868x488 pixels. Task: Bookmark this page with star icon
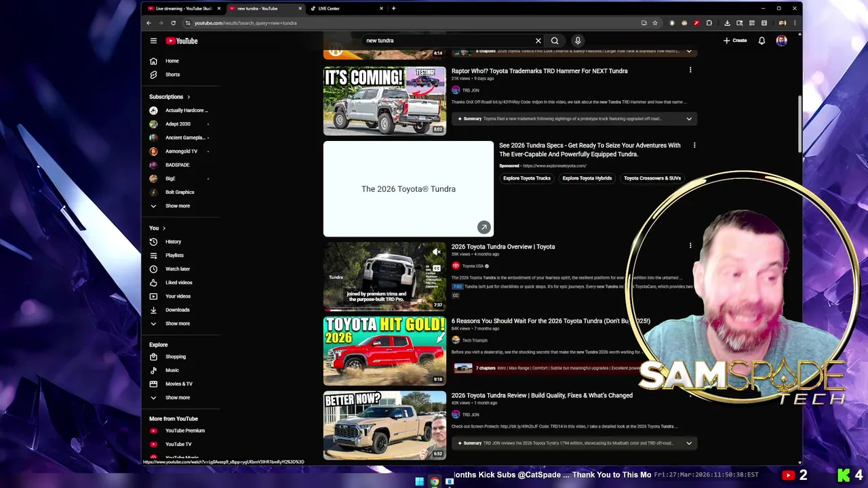(655, 23)
